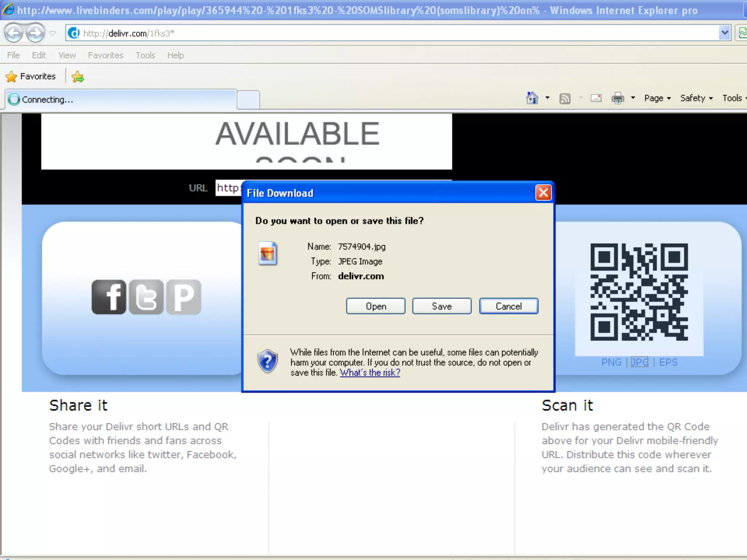Open the new blank tab button

248,100
